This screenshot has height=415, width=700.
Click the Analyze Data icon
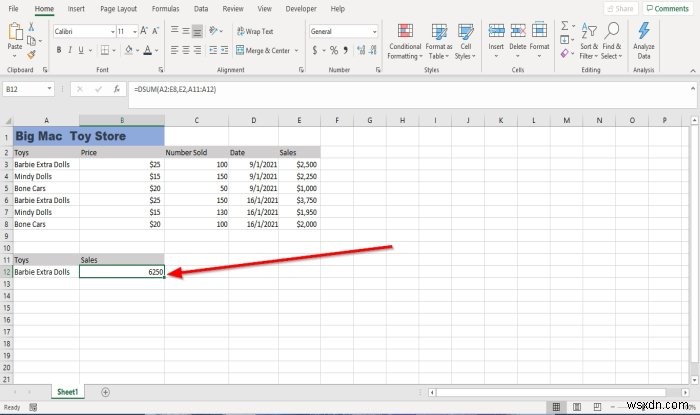(x=644, y=41)
